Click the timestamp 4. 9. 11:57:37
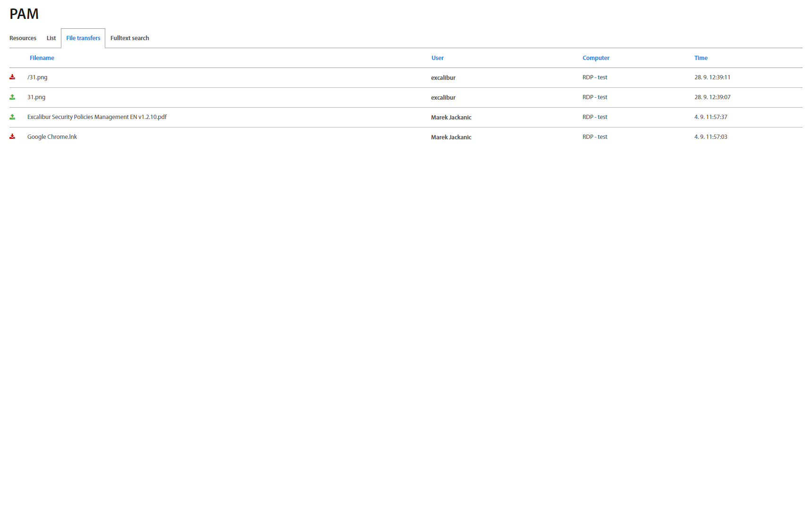812x510 pixels. click(x=710, y=117)
